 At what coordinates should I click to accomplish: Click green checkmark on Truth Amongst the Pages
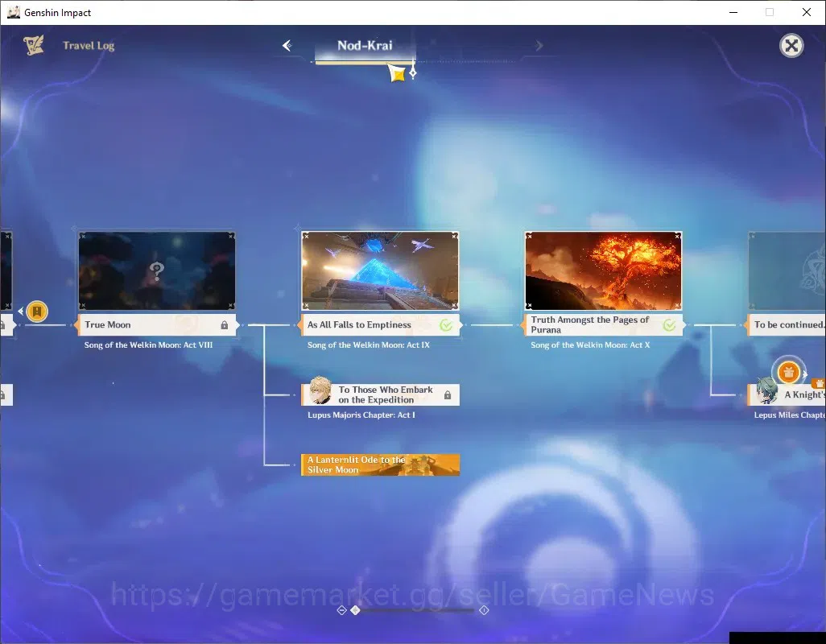pyautogui.click(x=669, y=325)
